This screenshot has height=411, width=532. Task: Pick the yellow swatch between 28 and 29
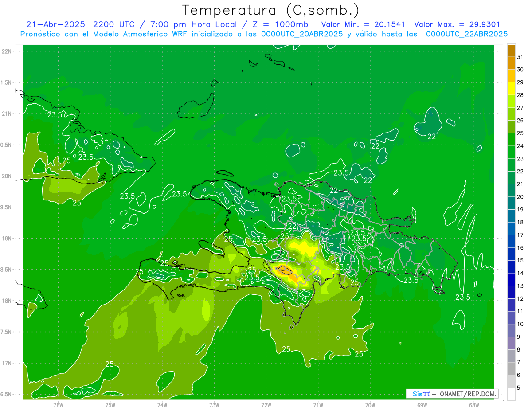(x=511, y=89)
